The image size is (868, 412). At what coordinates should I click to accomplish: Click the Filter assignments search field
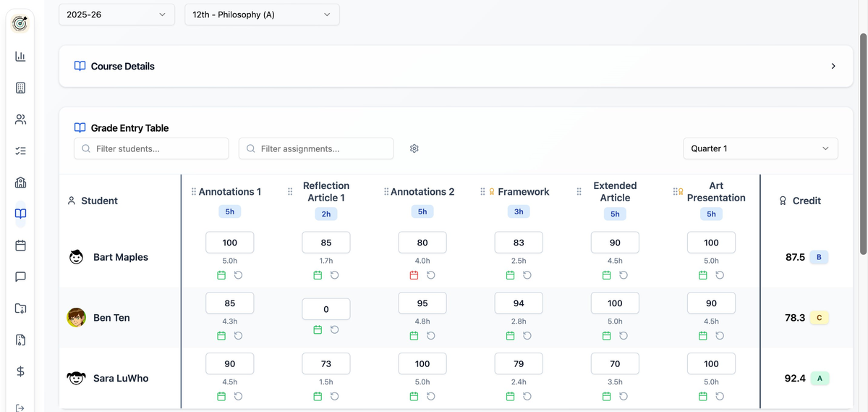(316, 148)
